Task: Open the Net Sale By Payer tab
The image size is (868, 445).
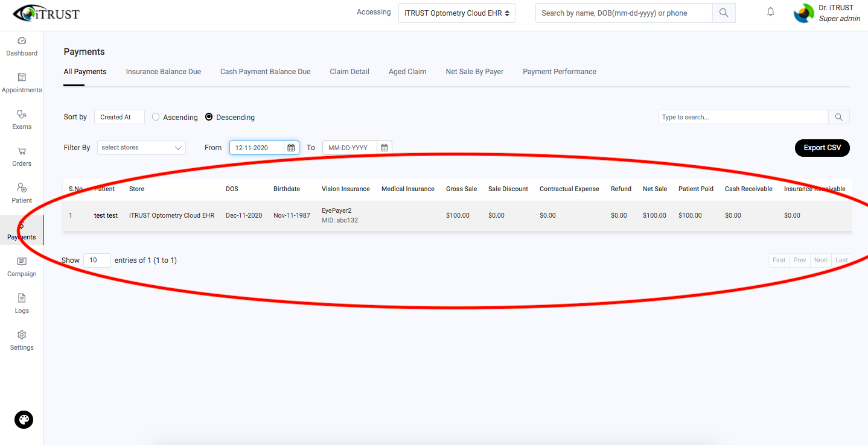Action: coord(474,71)
